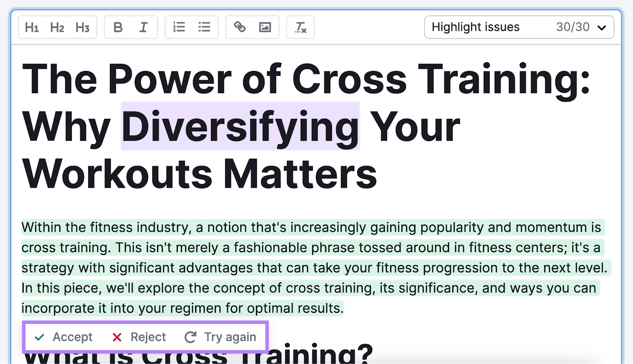633x364 pixels.
Task: Apply Heading 1 format
Action: tap(32, 27)
